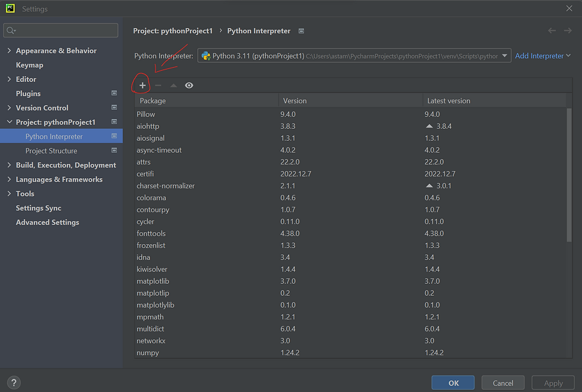The height and width of the screenshot is (392, 582).
Task: Collapse the Project: pythonProject1 section
Action: (x=10, y=122)
